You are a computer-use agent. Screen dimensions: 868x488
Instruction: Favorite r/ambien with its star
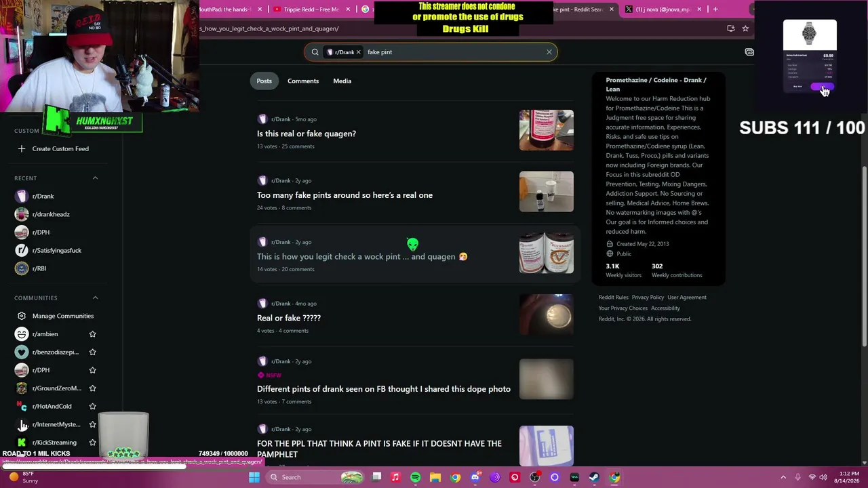(x=93, y=334)
